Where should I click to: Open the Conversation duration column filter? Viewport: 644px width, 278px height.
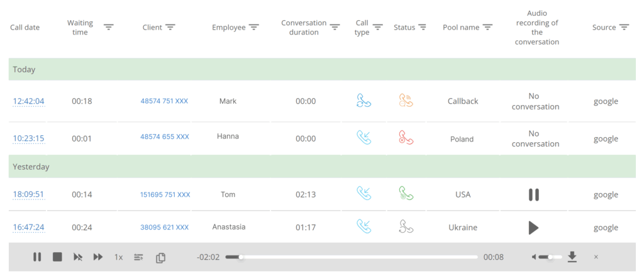(335, 27)
